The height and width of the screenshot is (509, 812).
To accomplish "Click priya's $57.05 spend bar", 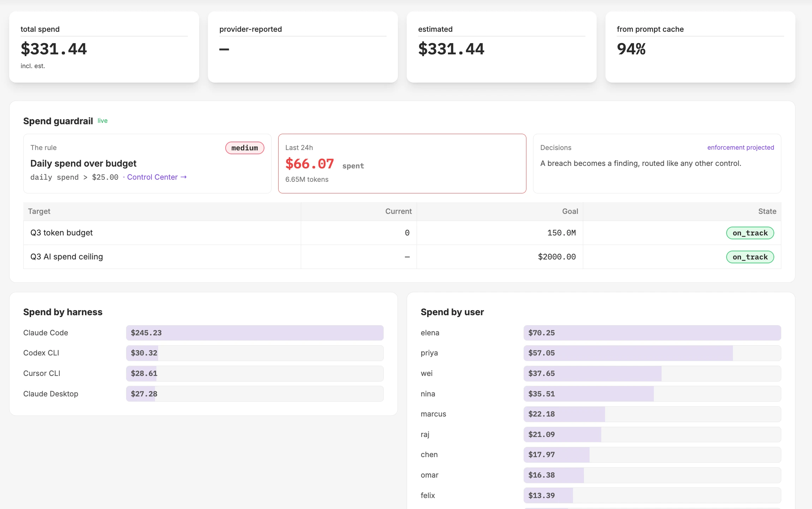I will [652, 353].
